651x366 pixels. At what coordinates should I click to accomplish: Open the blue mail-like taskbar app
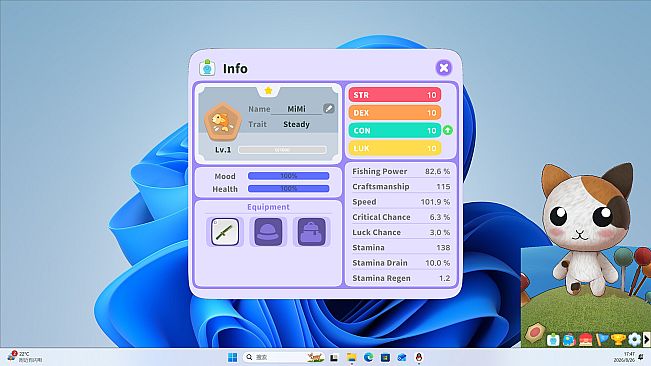[x=401, y=357]
